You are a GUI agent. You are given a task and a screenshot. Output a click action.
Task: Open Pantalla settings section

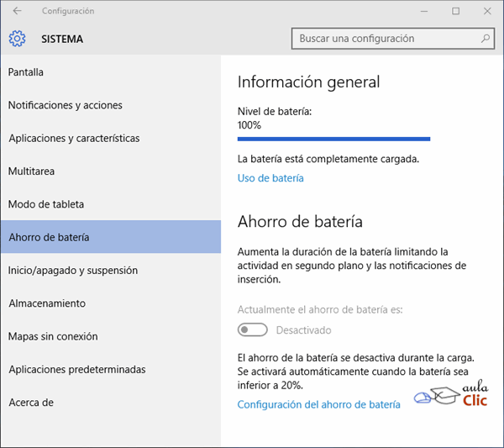coord(26,72)
